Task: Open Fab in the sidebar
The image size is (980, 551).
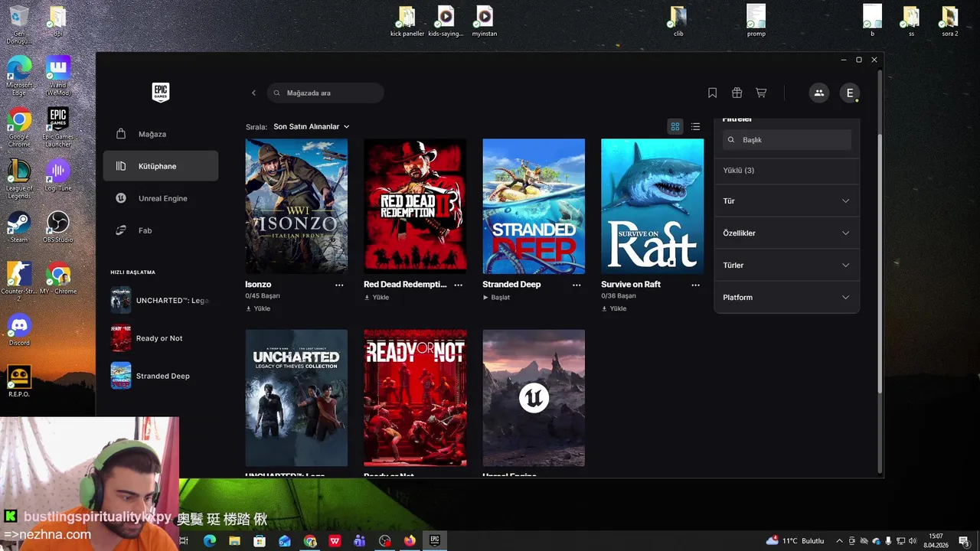Action: pyautogui.click(x=161, y=230)
